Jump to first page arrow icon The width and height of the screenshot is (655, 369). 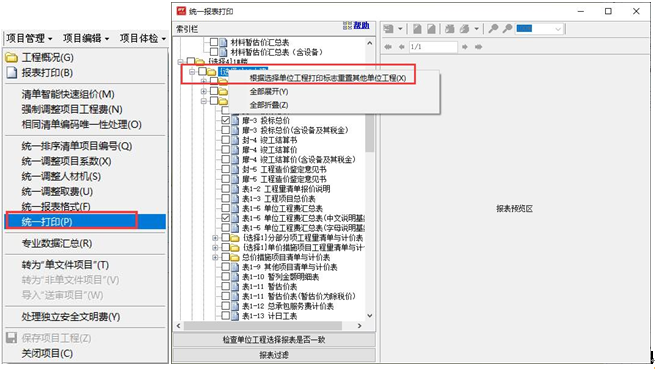click(x=388, y=47)
